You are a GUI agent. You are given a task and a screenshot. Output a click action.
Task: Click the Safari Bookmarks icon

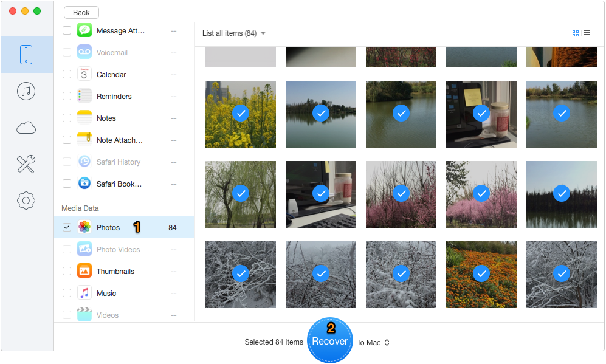pyautogui.click(x=84, y=184)
